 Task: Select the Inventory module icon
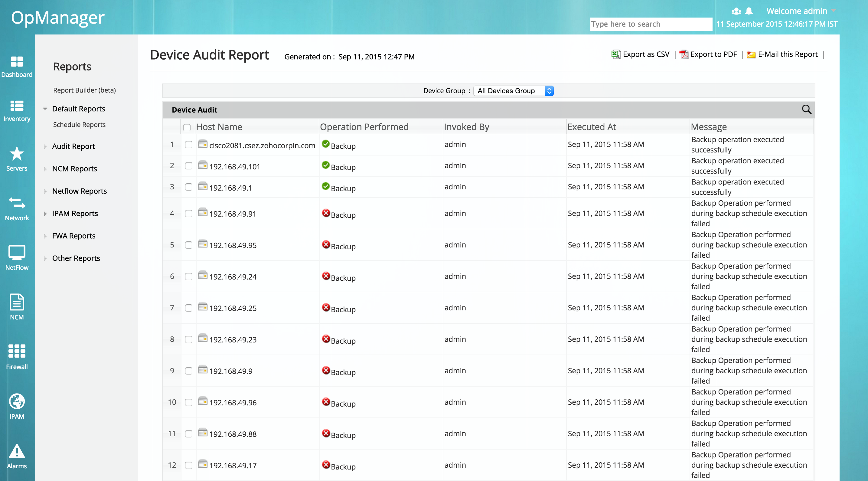click(x=17, y=110)
